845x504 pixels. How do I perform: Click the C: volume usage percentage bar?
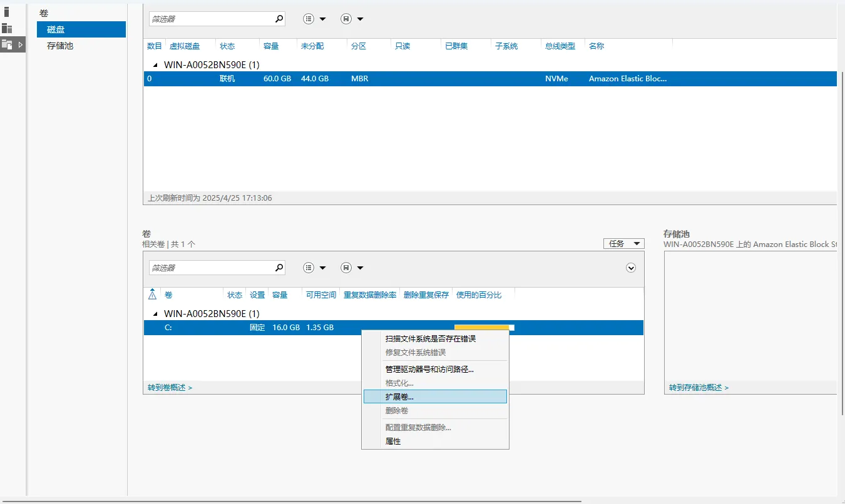(x=484, y=326)
